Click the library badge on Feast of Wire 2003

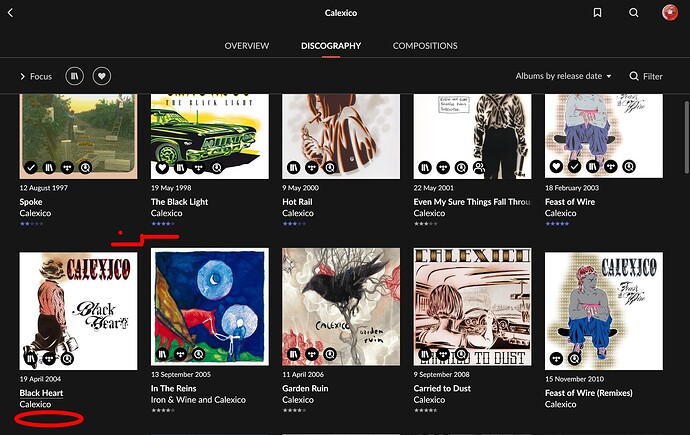click(593, 166)
